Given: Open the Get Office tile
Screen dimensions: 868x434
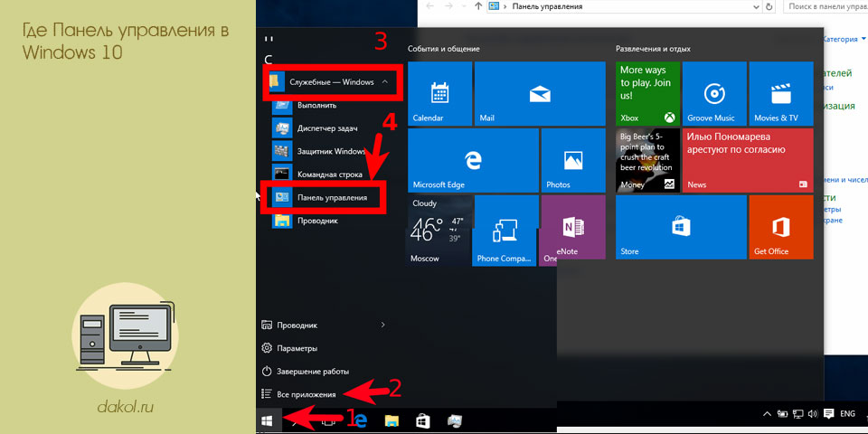Looking at the screenshot, I should [780, 227].
